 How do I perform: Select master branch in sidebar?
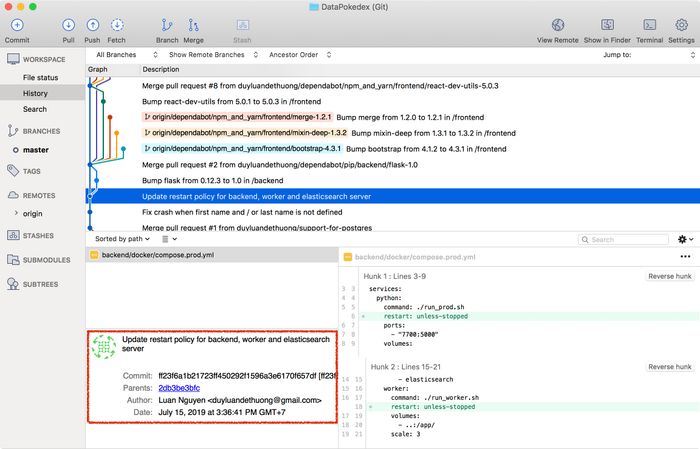36,150
